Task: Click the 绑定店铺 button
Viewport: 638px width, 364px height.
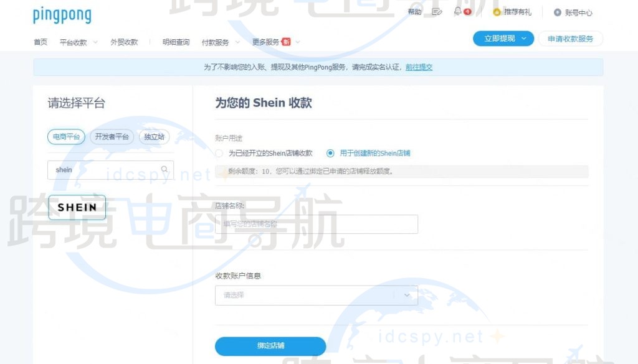Action: click(270, 347)
